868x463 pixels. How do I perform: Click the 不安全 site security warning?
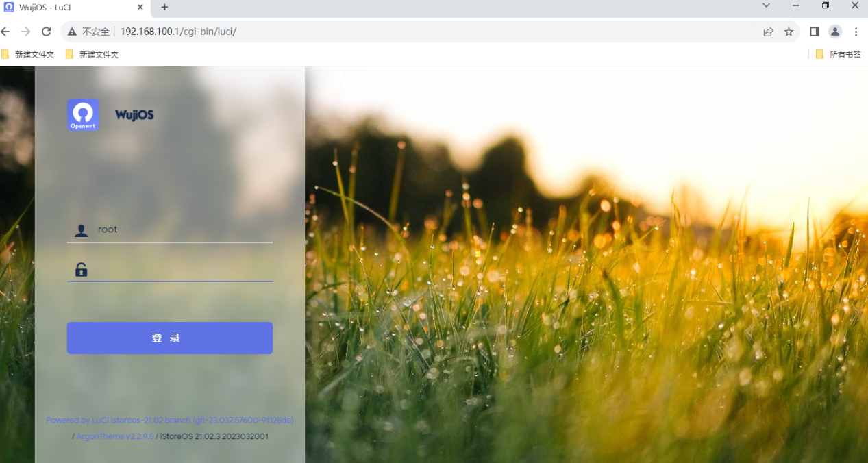click(x=89, y=32)
